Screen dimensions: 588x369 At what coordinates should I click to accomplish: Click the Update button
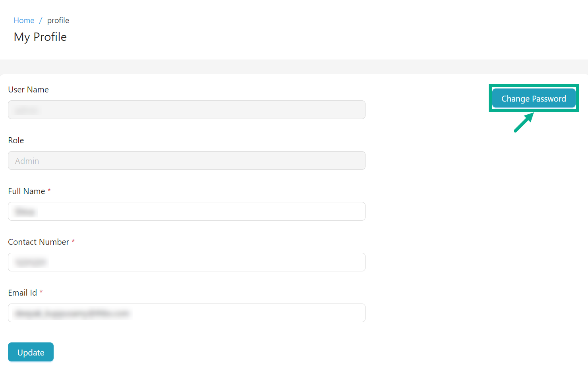(31, 352)
